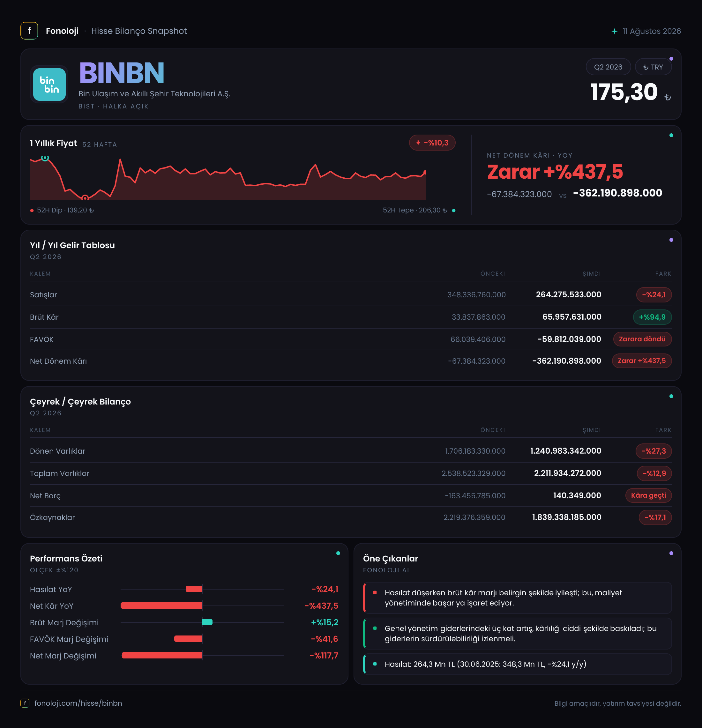Screen dimensions: 702x728
Task: Click the TRY currency pill
Action: pyautogui.click(x=653, y=67)
